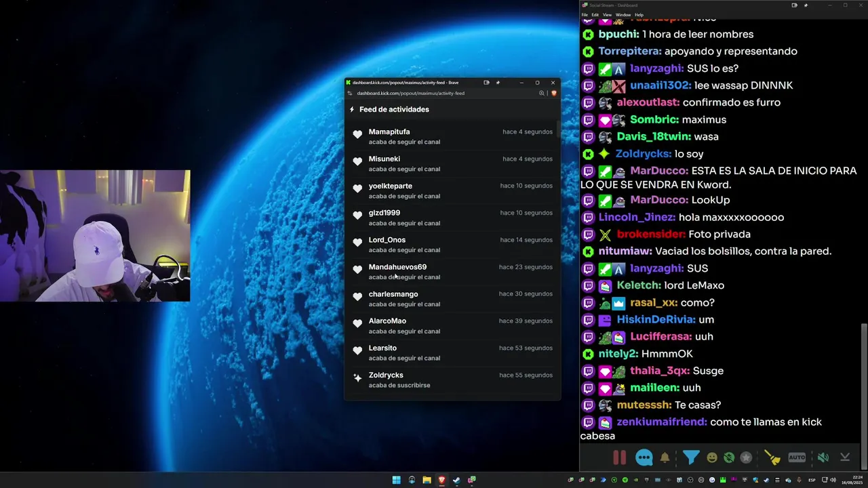Click the smiley face emoji icon
868x488 pixels.
712,457
